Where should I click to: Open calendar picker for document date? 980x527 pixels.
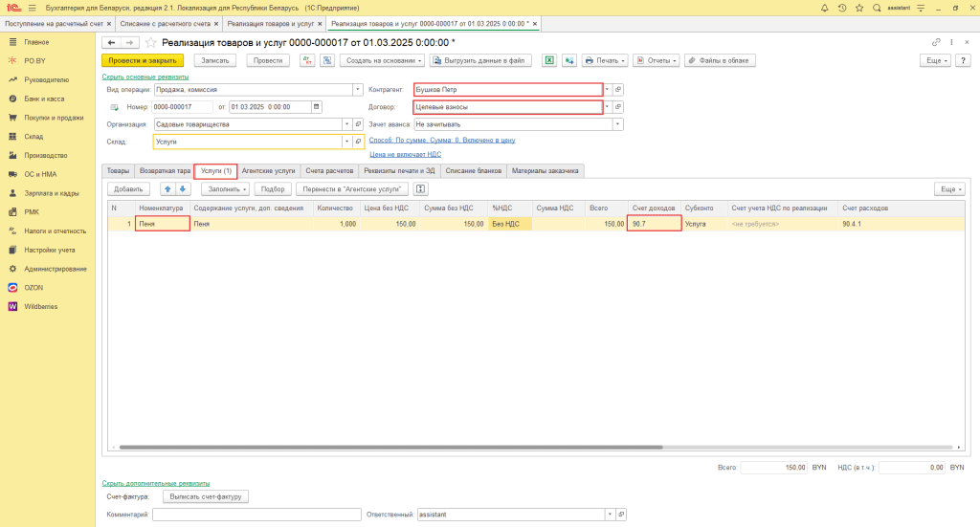(x=316, y=107)
